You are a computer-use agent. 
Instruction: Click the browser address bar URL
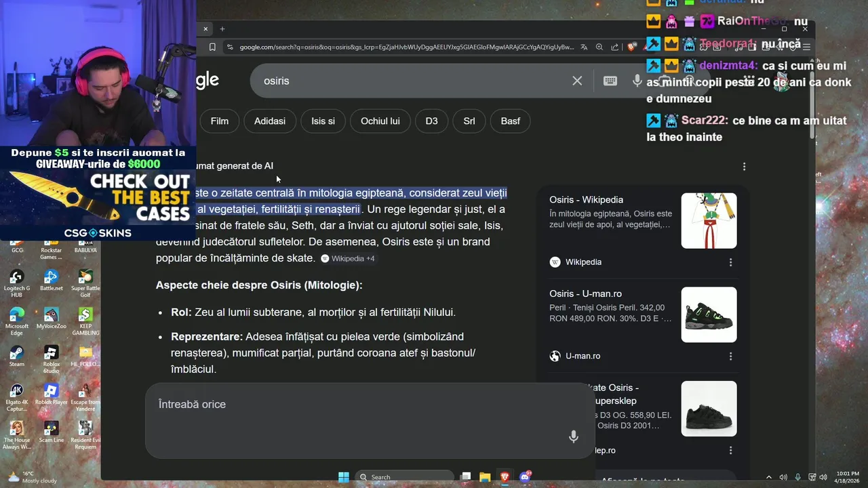point(407,47)
